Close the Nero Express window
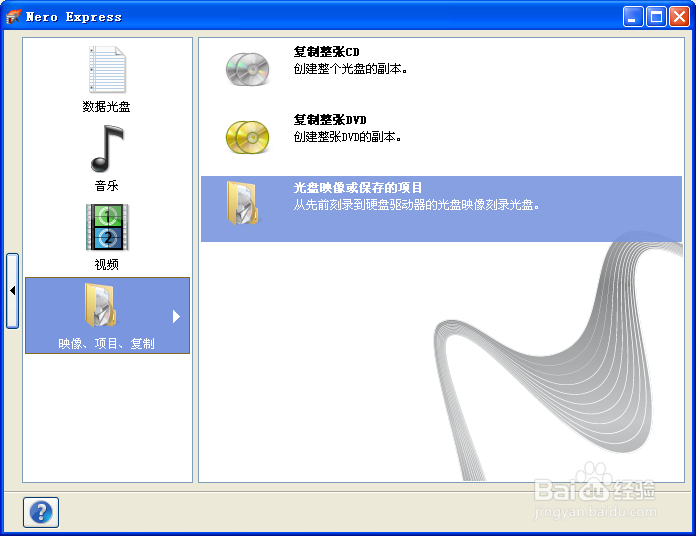This screenshot has height=536, width=696. (x=679, y=17)
